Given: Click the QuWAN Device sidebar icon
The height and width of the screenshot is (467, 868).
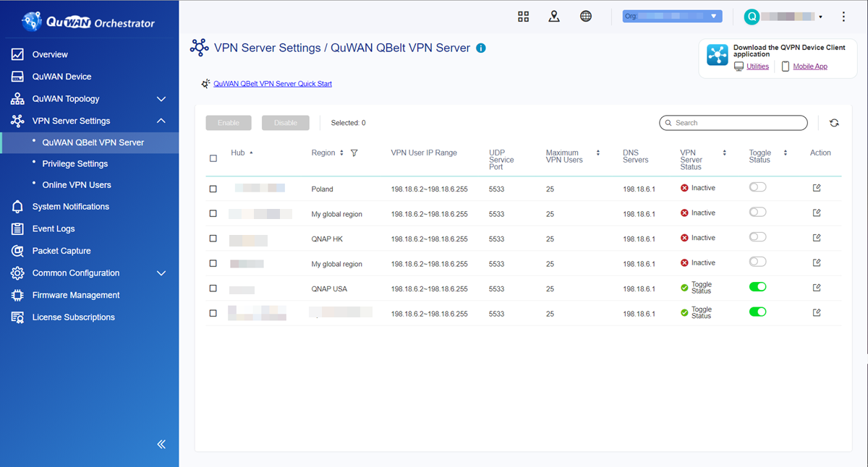Looking at the screenshot, I should (17, 77).
